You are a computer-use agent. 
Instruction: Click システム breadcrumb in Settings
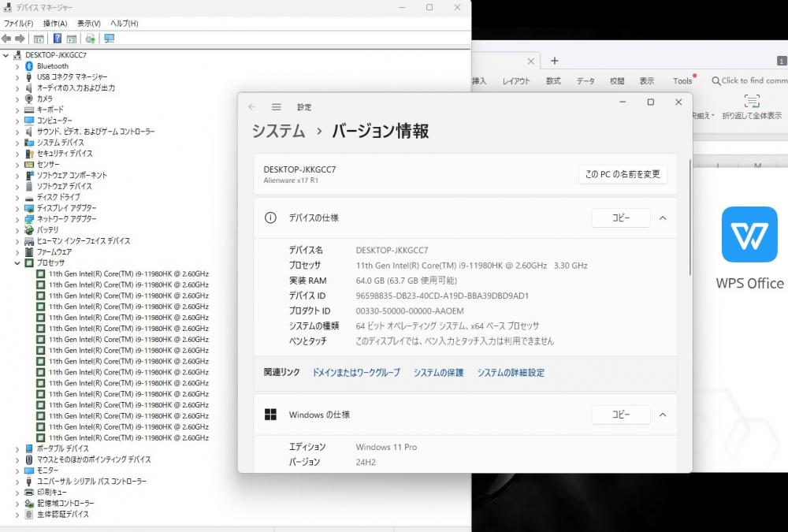point(278,132)
